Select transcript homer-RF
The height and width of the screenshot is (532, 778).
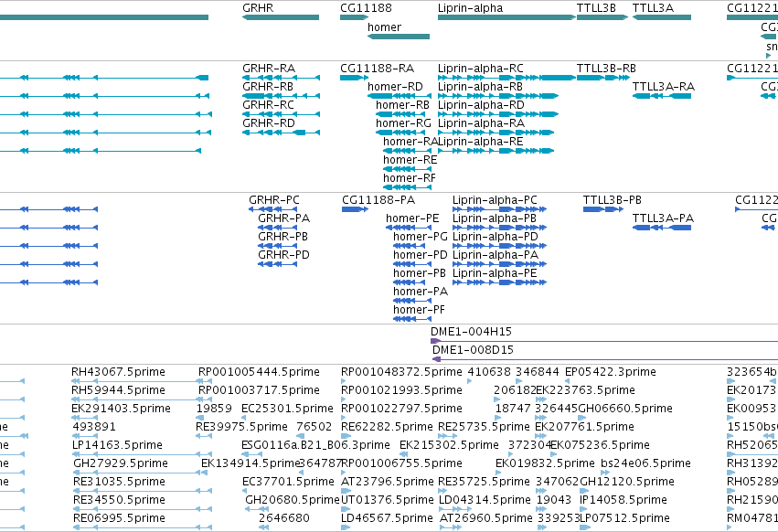[407, 187]
